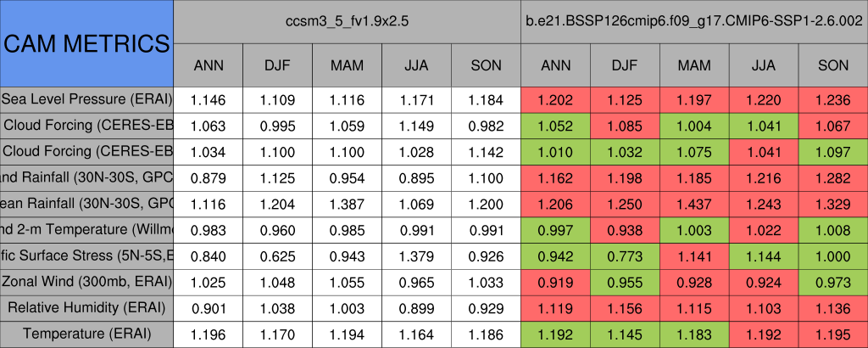Click the SON column header under b.e21.BSSP126cmip6
The width and height of the screenshot is (868, 348).
[x=833, y=65]
